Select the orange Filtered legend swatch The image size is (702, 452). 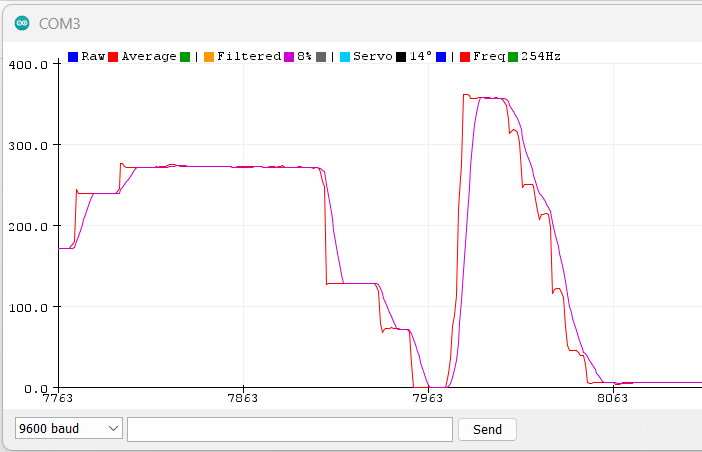tap(210, 57)
